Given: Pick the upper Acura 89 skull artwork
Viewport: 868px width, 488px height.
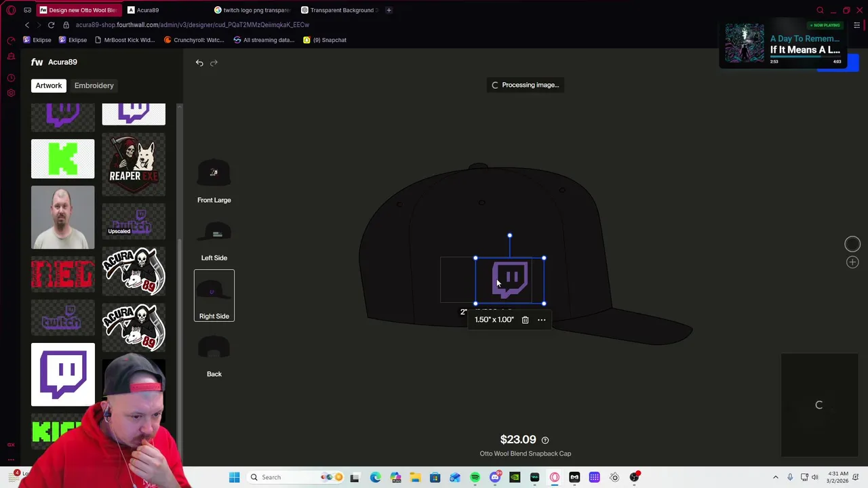Looking at the screenshot, I should tap(134, 271).
